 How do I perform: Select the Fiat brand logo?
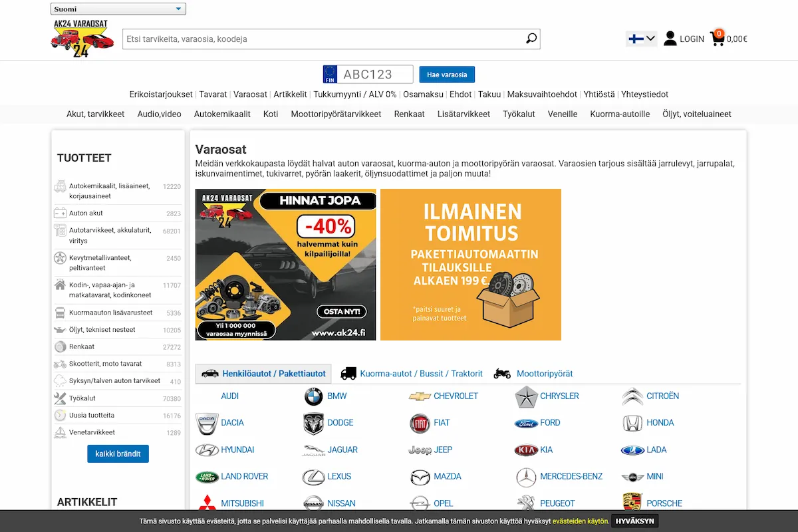coord(420,423)
